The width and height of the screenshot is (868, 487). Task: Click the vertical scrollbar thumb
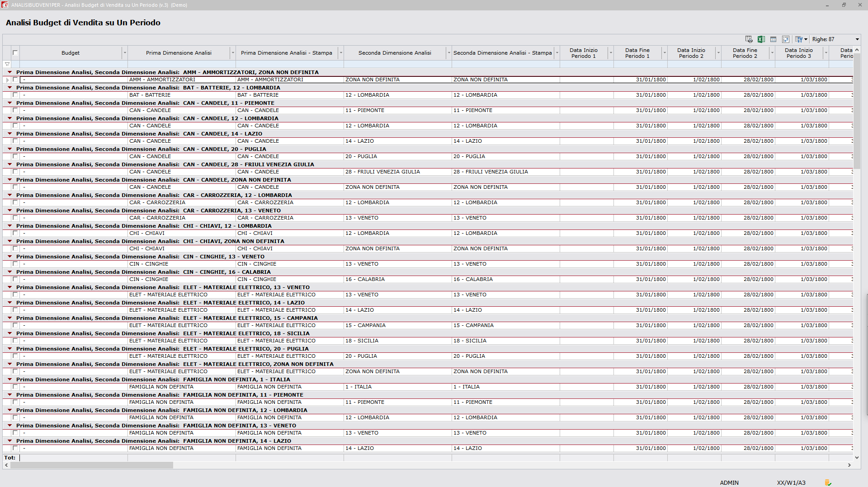pos(857,111)
